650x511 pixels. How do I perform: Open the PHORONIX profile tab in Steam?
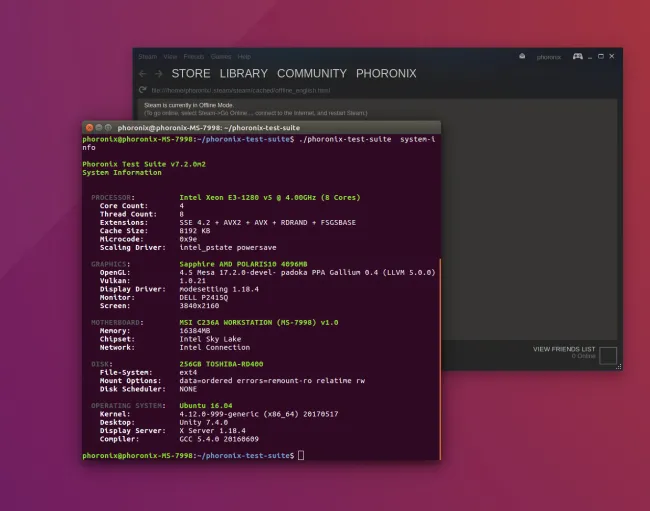386,73
